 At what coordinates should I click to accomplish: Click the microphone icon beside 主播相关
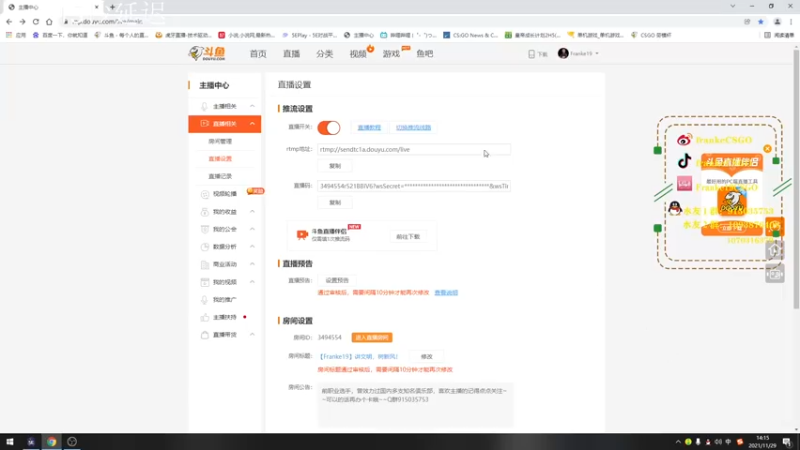[x=204, y=106]
